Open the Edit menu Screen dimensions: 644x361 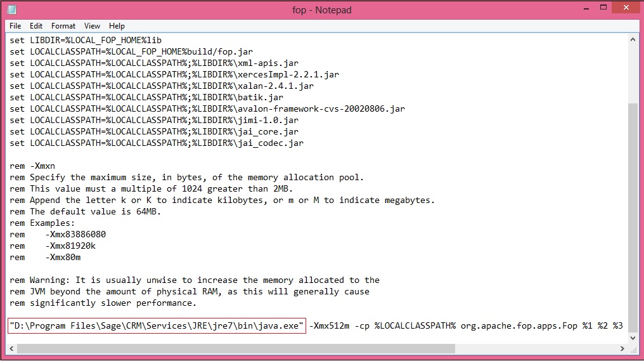(36, 26)
